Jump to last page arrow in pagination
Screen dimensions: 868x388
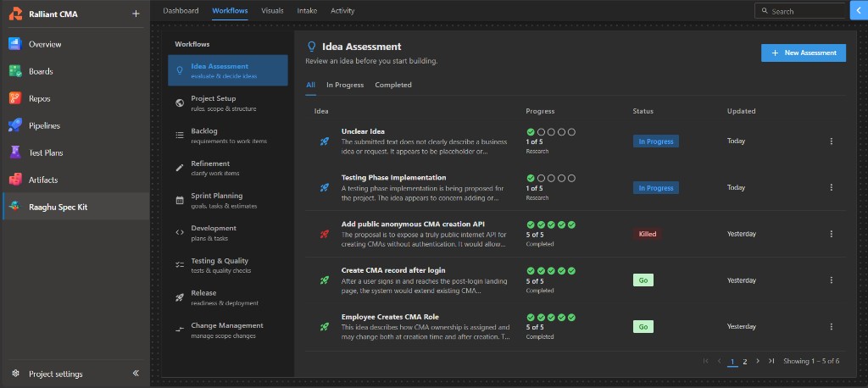click(x=771, y=361)
